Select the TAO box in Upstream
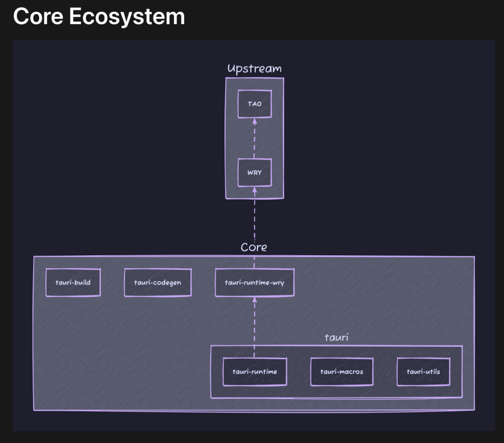504x443 pixels. [x=255, y=104]
